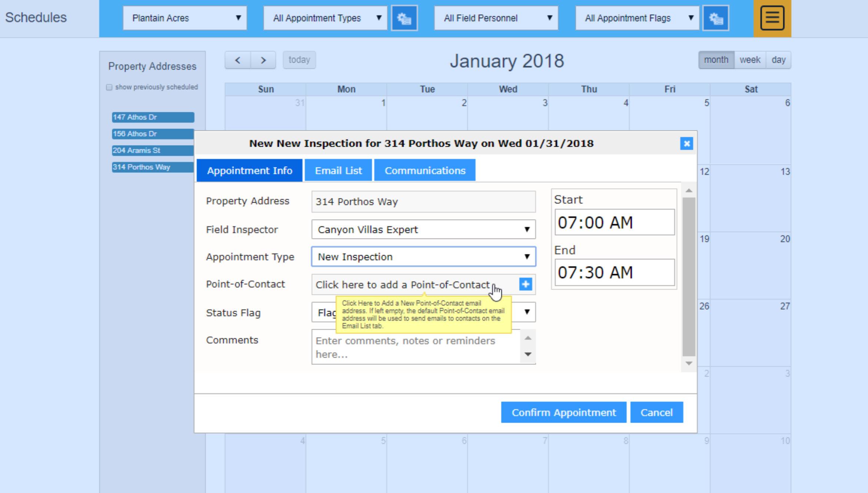Switch to the Email List tab
868x493 pixels.
click(338, 170)
